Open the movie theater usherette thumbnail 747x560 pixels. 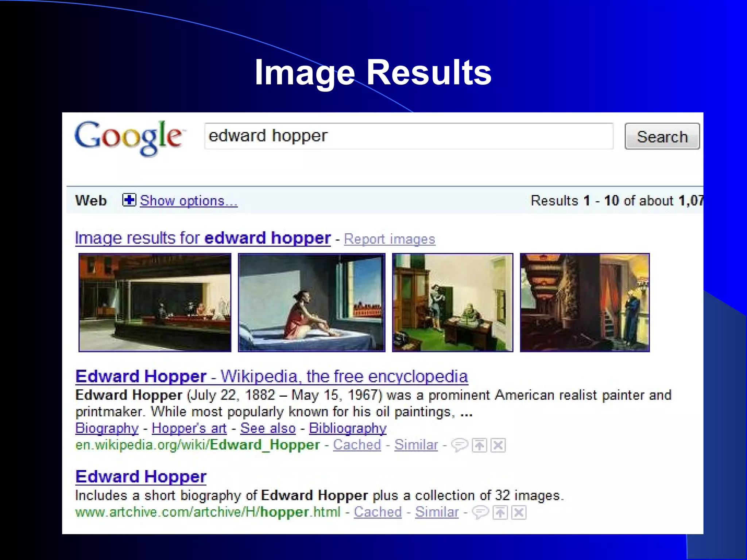pos(585,303)
